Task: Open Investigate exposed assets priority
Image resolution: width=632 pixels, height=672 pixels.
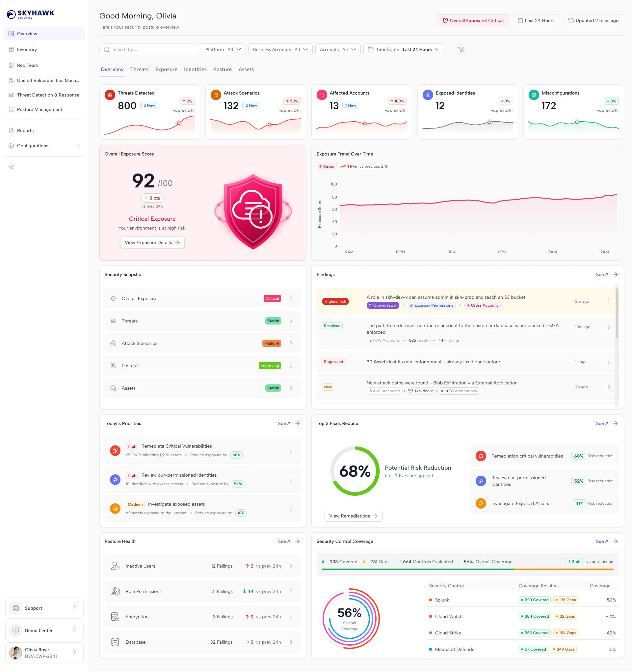Action: (203, 509)
